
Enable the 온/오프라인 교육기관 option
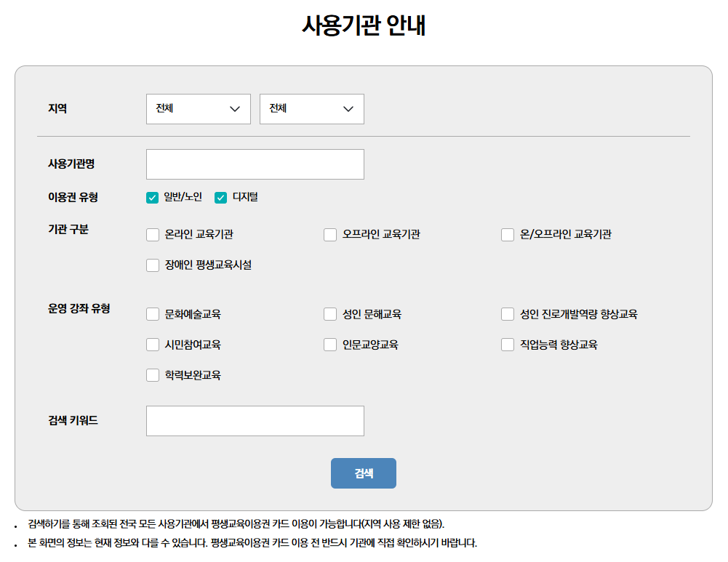pyautogui.click(x=507, y=235)
